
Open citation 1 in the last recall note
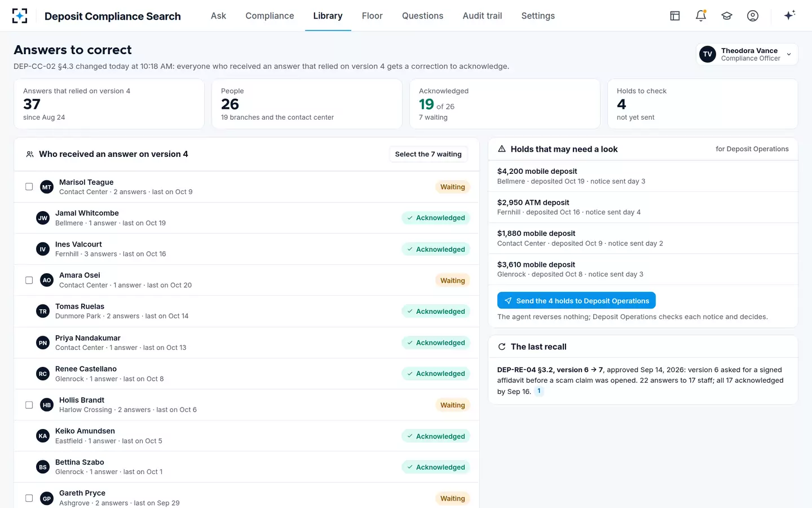click(x=539, y=391)
